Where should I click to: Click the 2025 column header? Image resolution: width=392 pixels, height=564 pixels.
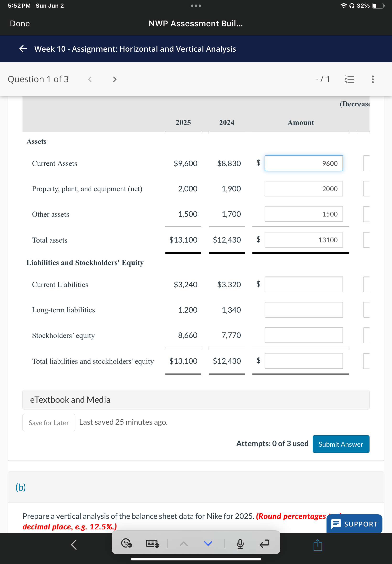pyautogui.click(x=183, y=123)
